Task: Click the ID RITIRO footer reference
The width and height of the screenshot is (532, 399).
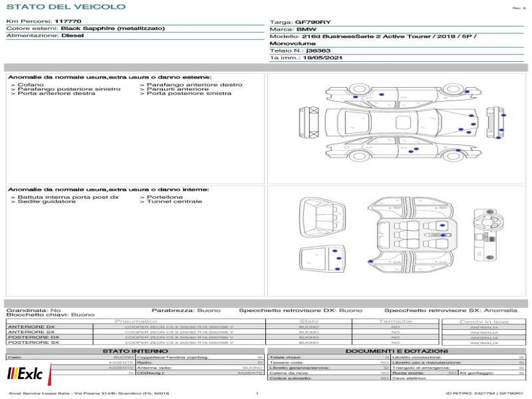Action: (485, 393)
